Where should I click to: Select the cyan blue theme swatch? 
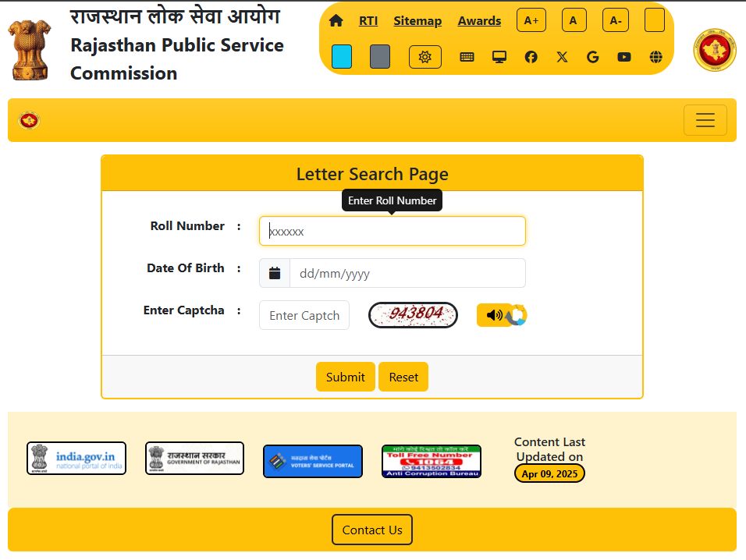click(x=341, y=57)
